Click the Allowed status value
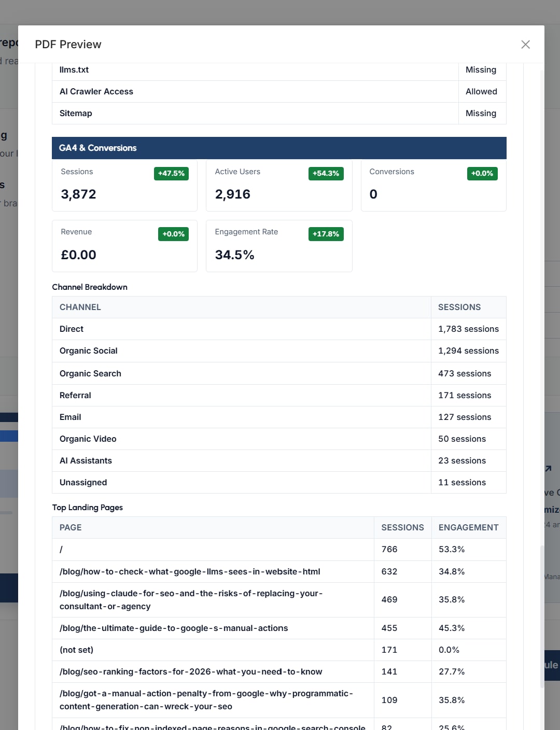The height and width of the screenshot is (730, 560). pos(481,91)
